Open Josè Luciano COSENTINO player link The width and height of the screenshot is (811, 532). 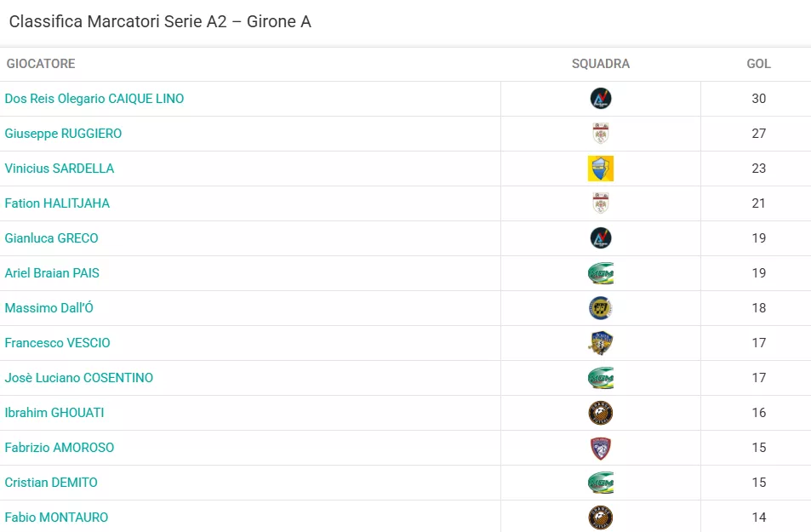pyautogui.click(x=78, y=378)
